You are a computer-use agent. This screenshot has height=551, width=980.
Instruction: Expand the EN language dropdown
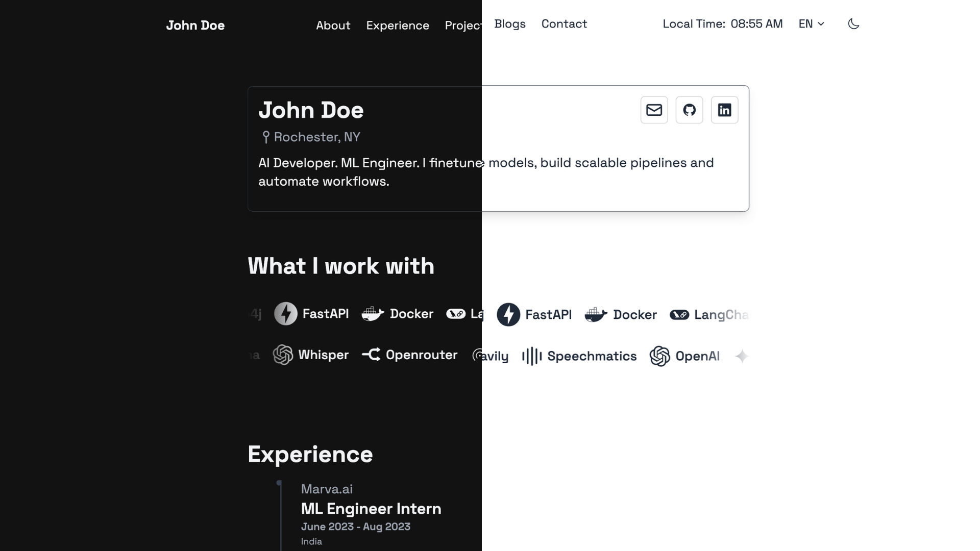(x=812, y=24)
